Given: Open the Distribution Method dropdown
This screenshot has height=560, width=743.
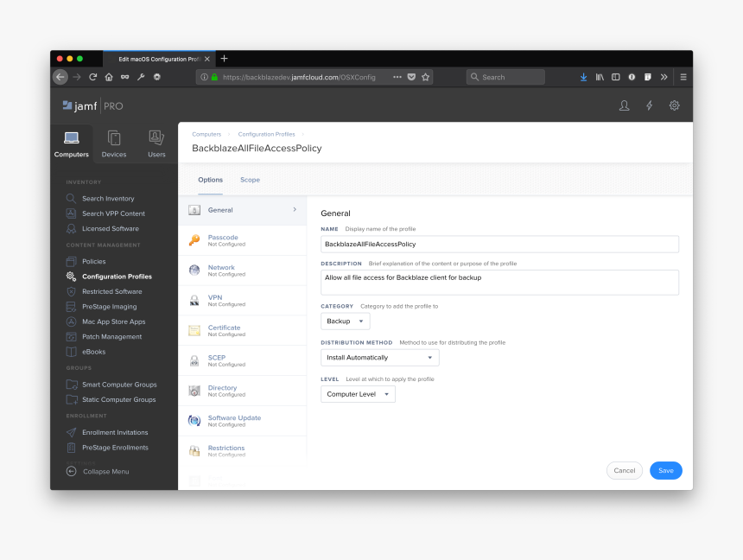Looking at the screenshot, I should pos(379,357).
